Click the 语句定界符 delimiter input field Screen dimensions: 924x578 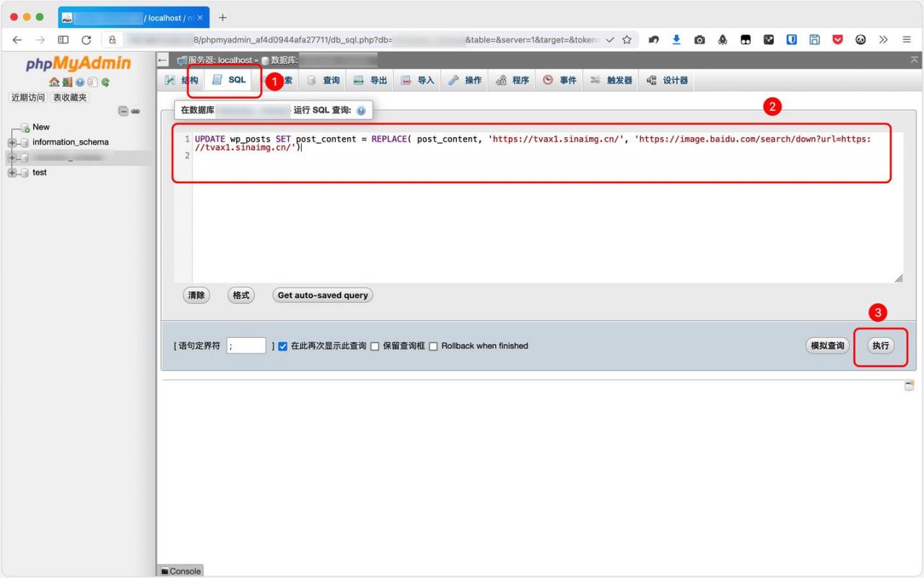pos(246,346)
